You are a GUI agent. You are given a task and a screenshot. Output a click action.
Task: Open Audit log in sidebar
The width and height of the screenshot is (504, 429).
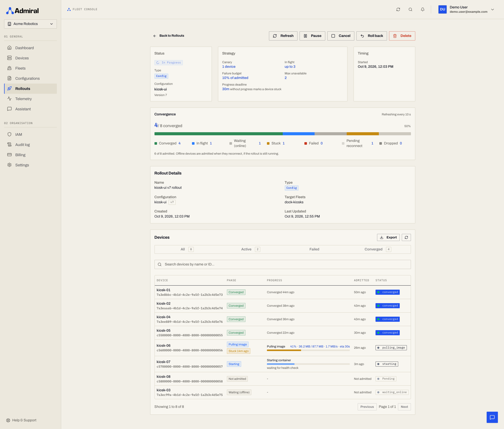(x=30, y=145)
